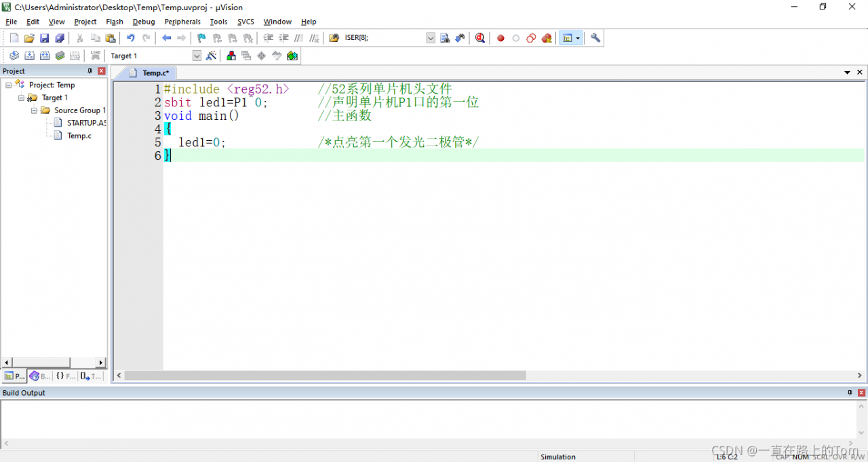Viewport: 868px width, 462px height.
Task: Open the Target 1 dropdown
Action: 197,56
